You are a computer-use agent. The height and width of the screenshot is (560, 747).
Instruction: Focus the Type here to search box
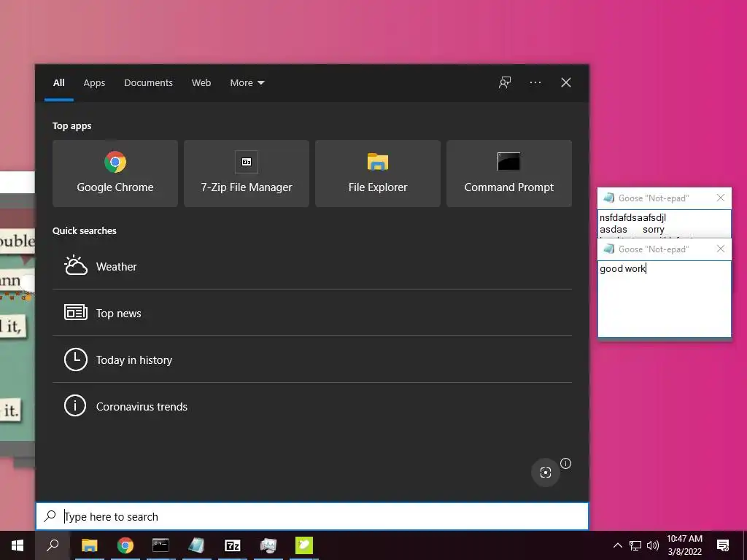312,516
